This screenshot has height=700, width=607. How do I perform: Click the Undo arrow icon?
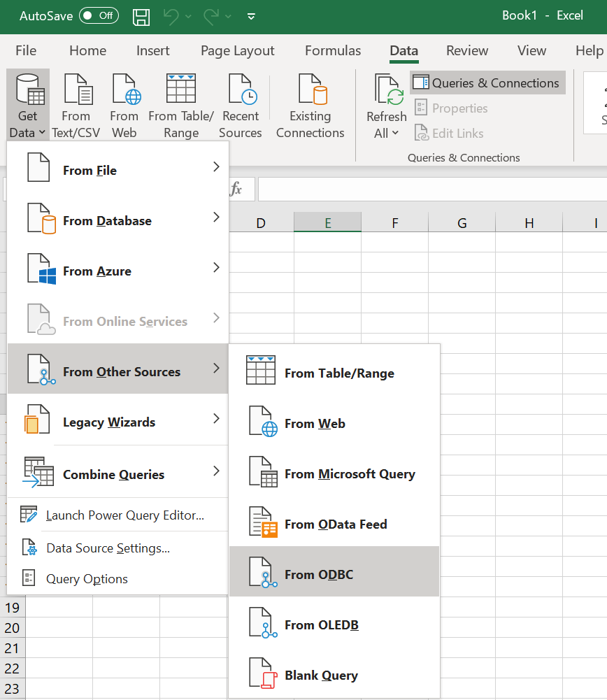[171, 17]
